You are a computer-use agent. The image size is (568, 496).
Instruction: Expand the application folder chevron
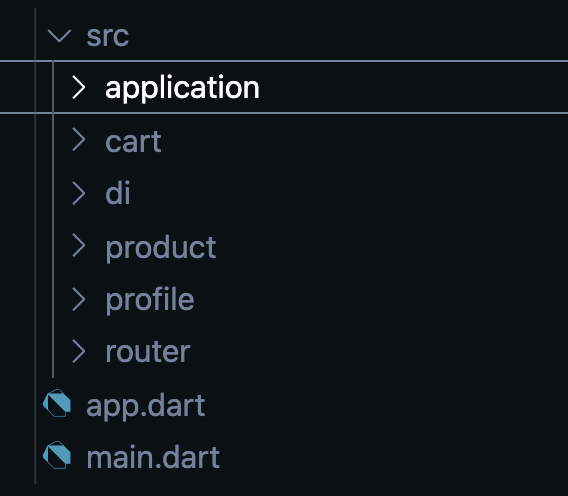[x=79, y=87]
